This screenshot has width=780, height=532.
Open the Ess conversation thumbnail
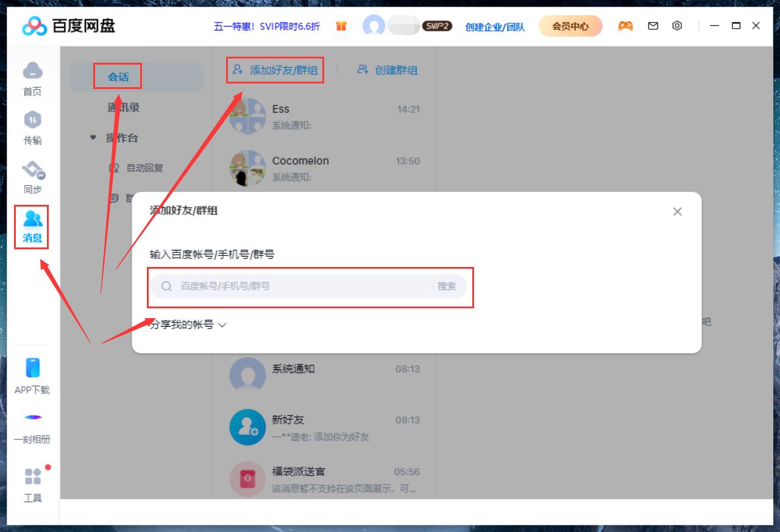click(x=247, y=116)
